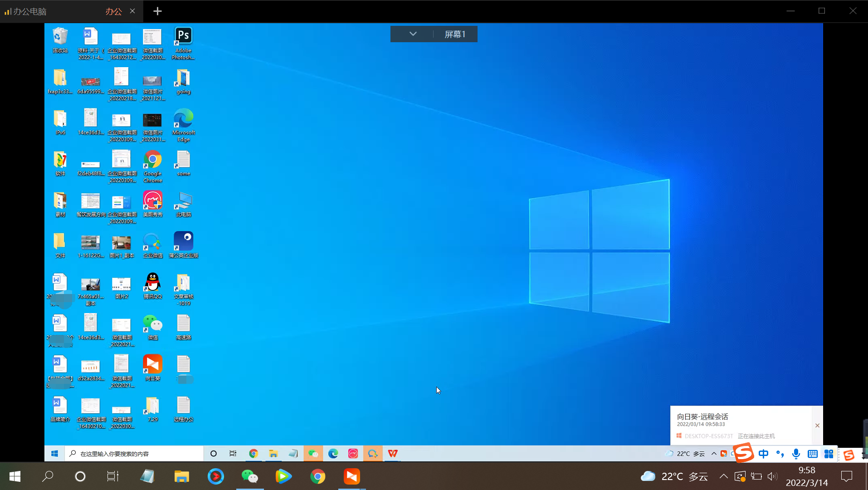This screenshot has width=868, height=490.
Task: Close the 向日葵-远程会话 notification
Action: [x=817, y=426]
